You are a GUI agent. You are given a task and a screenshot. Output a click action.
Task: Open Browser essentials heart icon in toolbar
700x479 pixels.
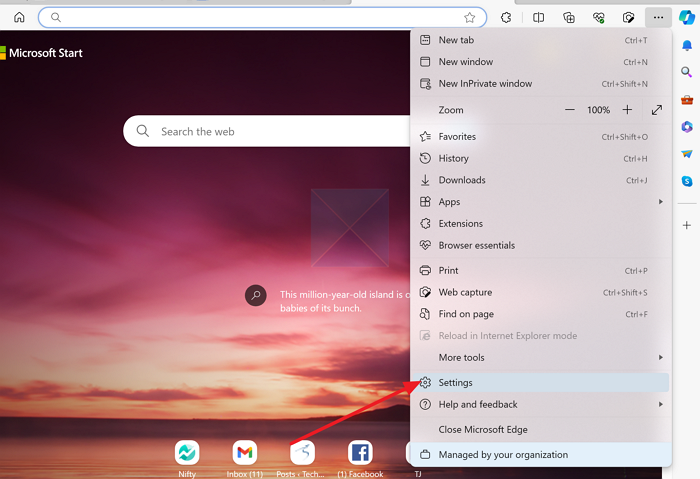click(x=599, y=17)
